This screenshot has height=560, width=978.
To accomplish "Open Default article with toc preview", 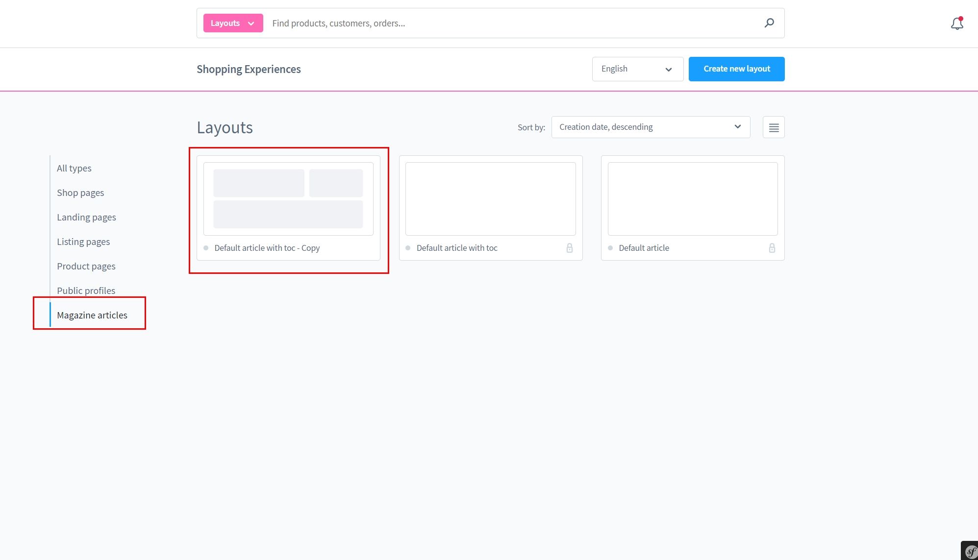I will click(x=490, y=199).
